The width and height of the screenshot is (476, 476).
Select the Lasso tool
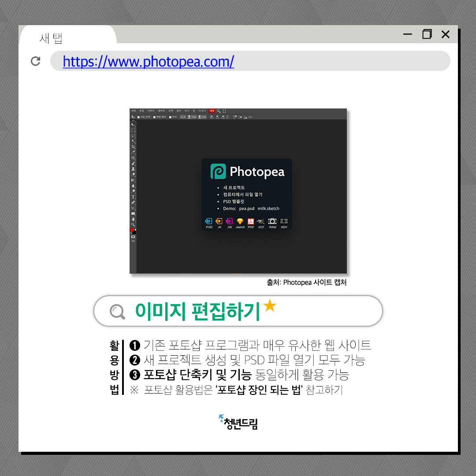click(133, 136)
